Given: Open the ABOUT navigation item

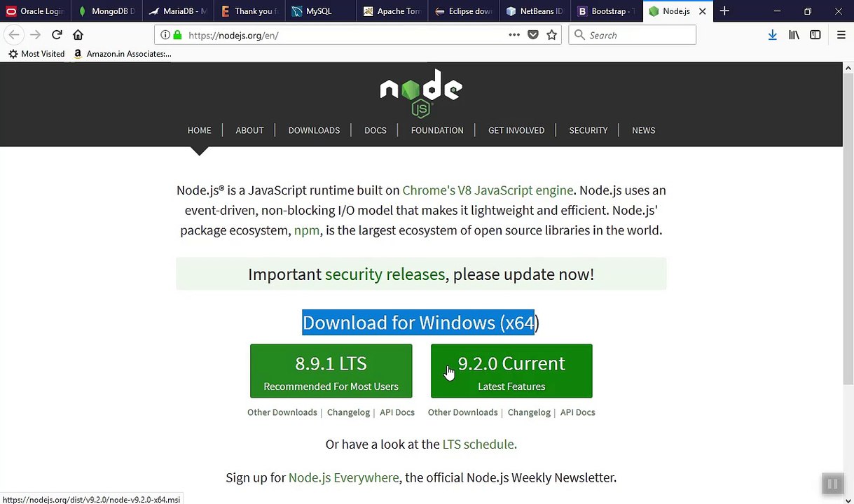Looking at the screenshot, I should coord(249,130).
